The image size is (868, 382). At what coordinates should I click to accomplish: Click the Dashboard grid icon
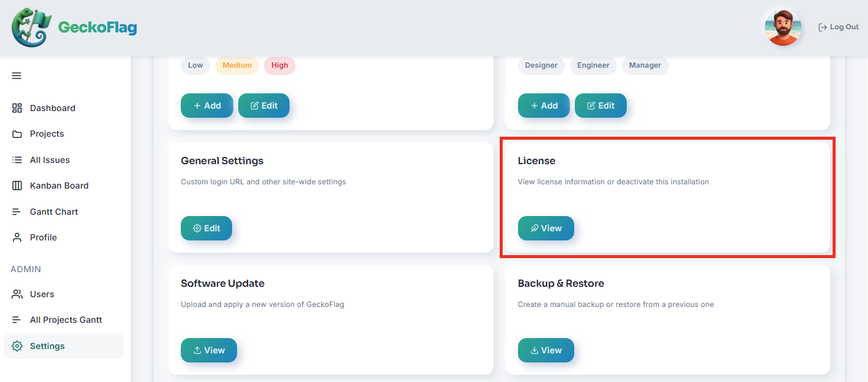pyautogui.click(x=17, y=108)
